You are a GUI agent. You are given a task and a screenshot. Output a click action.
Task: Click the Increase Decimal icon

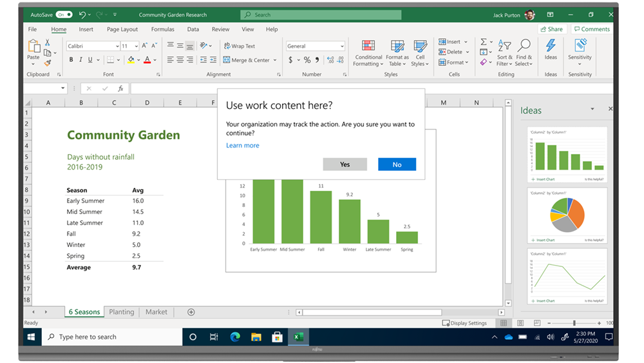[330, 60]
